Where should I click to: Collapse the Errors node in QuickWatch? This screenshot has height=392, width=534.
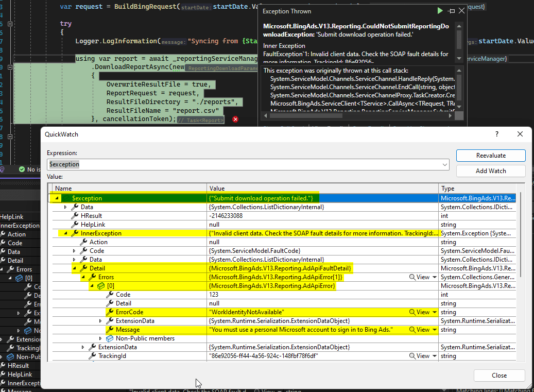click(83, 277)
